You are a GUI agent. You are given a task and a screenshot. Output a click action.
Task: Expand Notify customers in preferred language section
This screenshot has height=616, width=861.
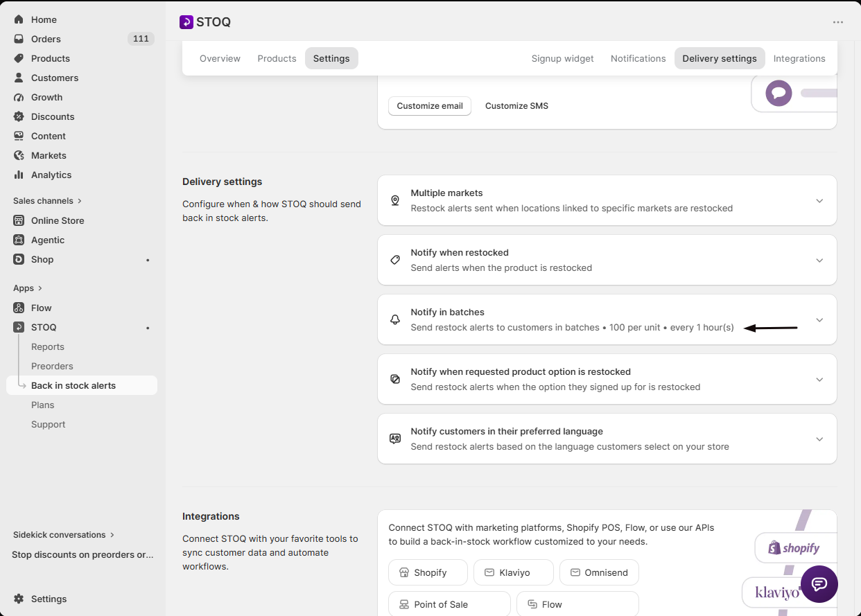(819, 439)
